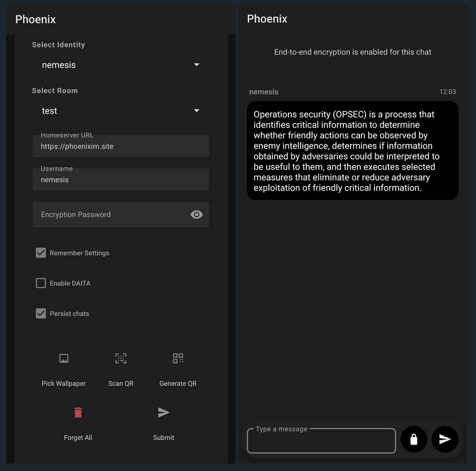
Task: Uncheck the Remember Settings checkbox
Action: click(x=41, y=253)
